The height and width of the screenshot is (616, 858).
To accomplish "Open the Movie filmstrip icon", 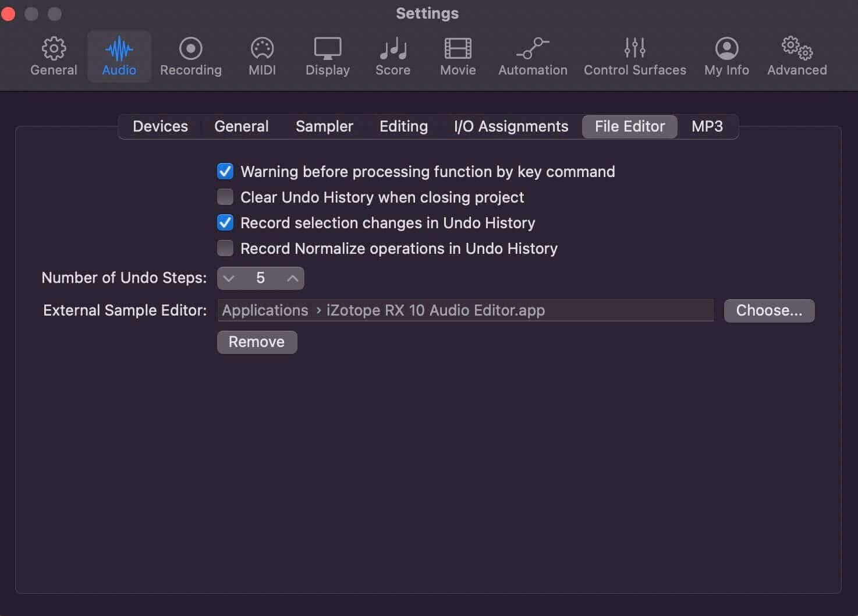I will pyautogui.click(x=458, y=49).
